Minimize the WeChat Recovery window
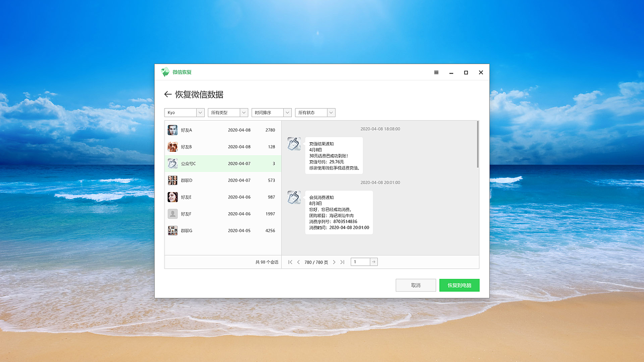This screenshot has height=362, width=644. [451, 72]
